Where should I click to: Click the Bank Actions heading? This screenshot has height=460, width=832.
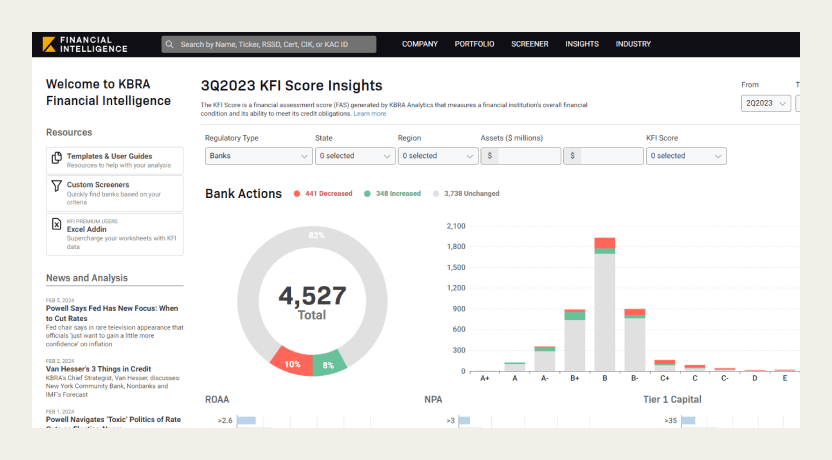coord(244,194)
